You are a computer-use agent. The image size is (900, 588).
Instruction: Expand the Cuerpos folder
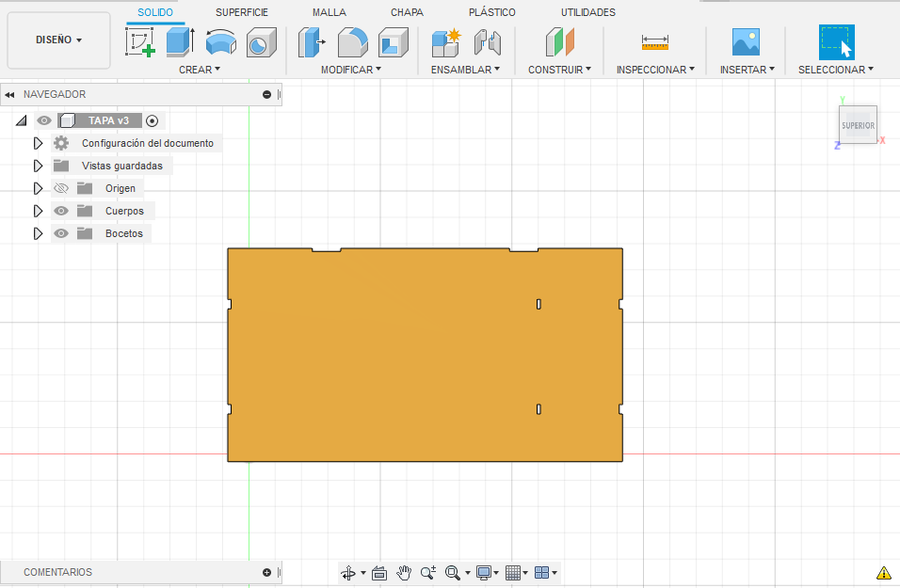coord(38,211)
